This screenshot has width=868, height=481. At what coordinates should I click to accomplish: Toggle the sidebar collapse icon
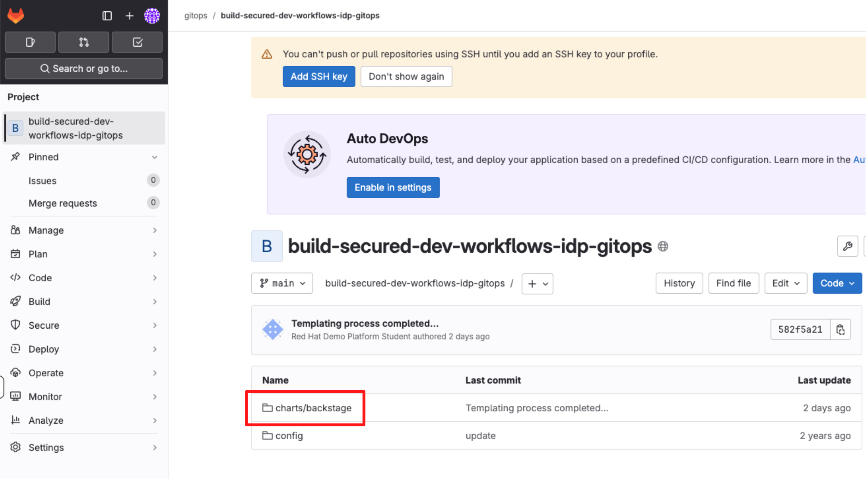(107, 16)
